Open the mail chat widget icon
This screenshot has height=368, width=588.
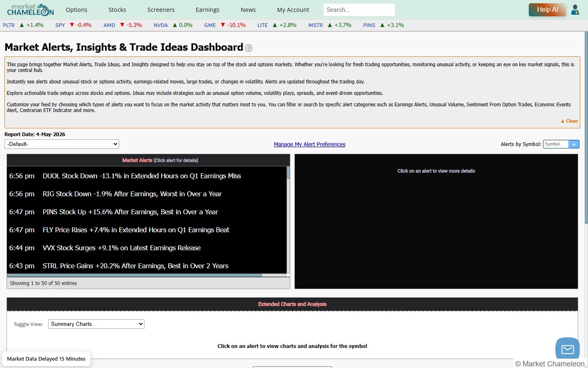(x=568, y=349)
